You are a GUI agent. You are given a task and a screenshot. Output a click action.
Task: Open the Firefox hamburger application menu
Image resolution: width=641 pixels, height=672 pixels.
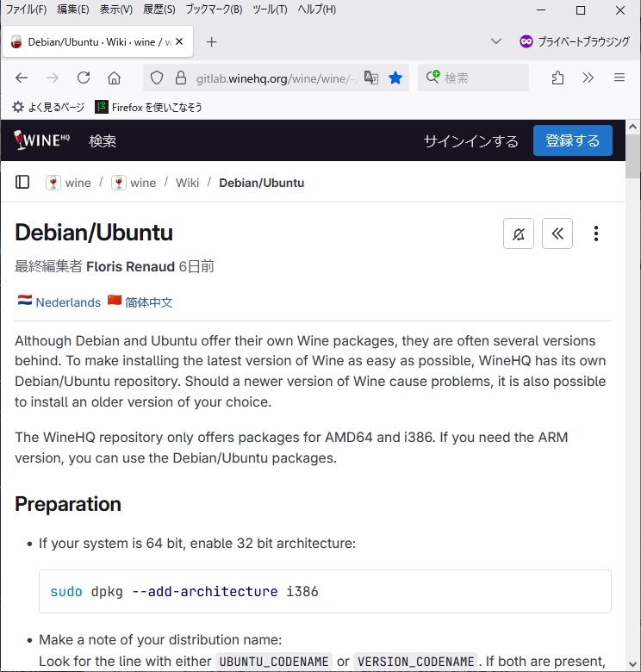click(x=619, y=78)
